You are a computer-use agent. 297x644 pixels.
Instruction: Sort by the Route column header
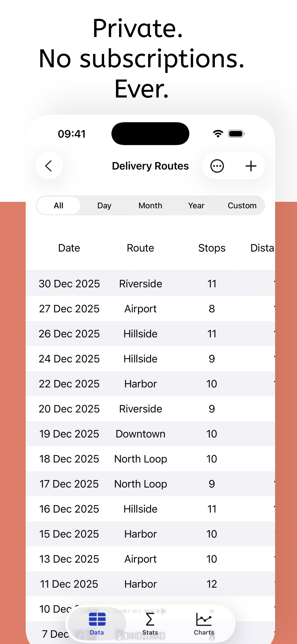click(140, 248)
